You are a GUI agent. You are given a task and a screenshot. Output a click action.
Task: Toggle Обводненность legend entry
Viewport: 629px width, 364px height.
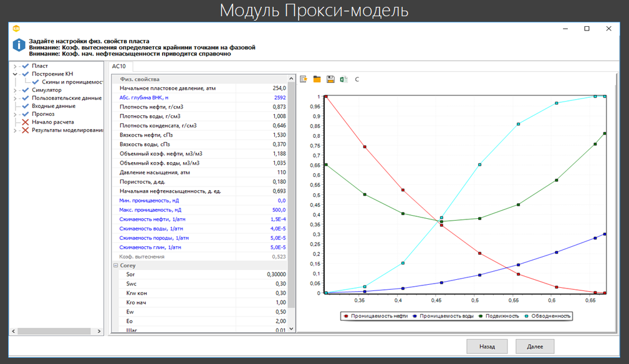(x=547, y=316)
